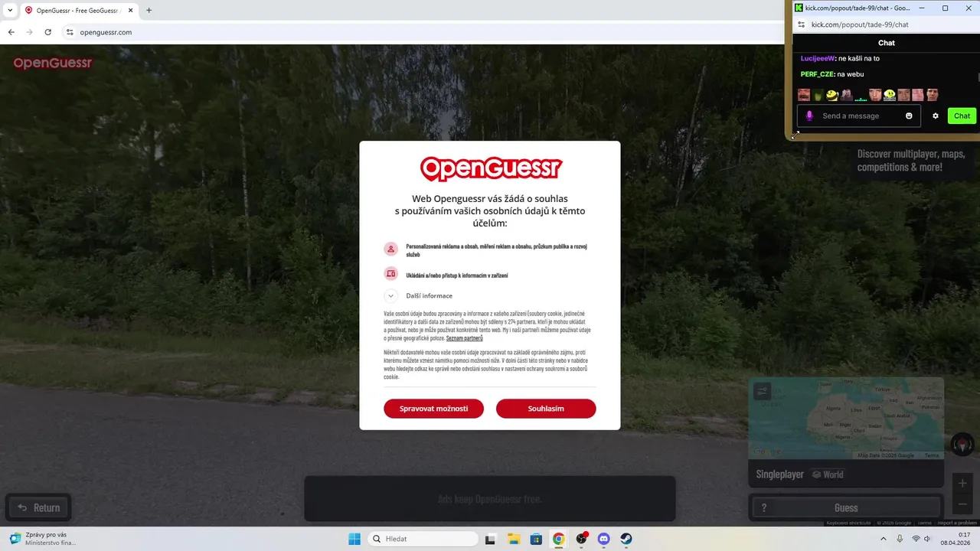Click the taskbar microphone tray icon

click(x=900, y=539)
